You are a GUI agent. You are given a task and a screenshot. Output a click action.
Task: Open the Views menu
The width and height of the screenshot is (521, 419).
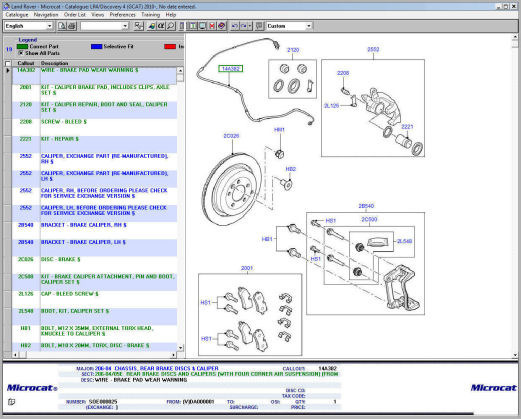click(x=98, y=15)
